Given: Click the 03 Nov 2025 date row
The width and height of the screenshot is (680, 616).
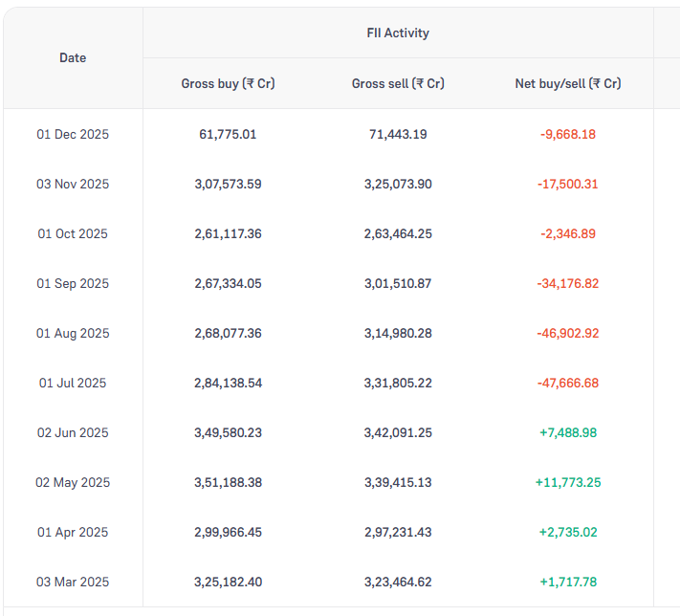Looking at the screenshot, I should 73,184.
